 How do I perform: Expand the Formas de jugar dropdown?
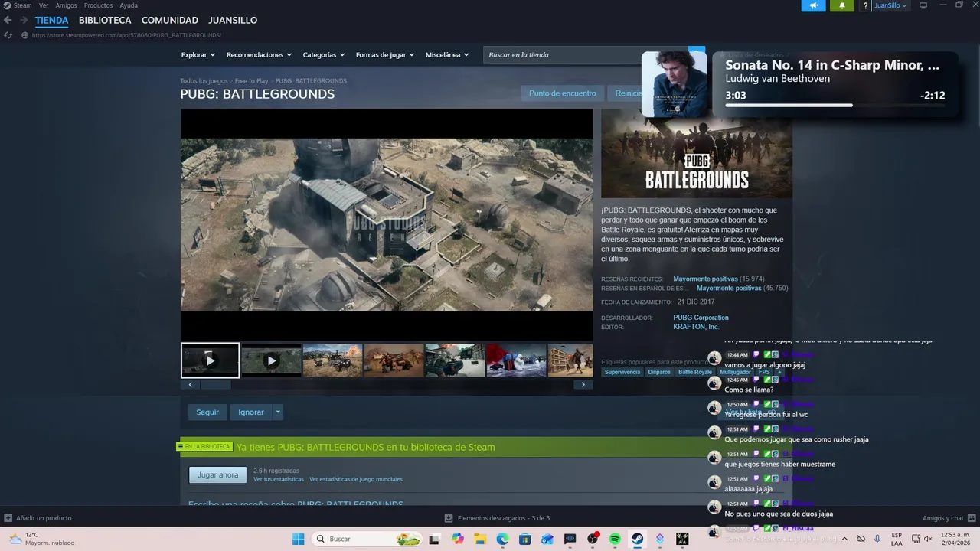tap(384, 55)
